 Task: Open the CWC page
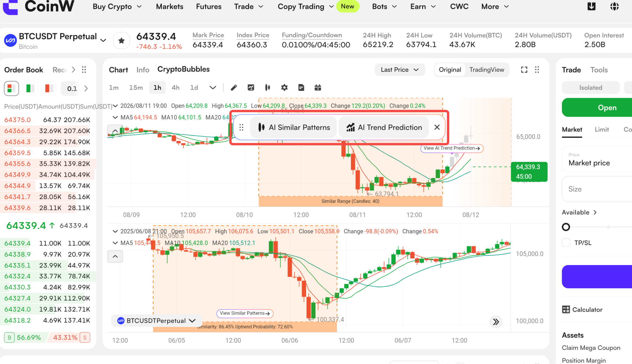click(459, 6)
